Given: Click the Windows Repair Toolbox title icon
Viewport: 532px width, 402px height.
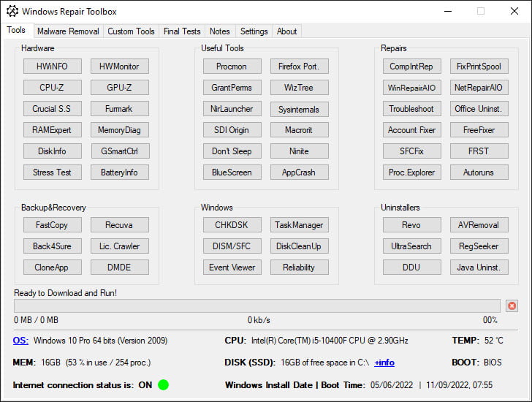Looking at the screenshot, I should pyautogui.click(x=12, y=11).
